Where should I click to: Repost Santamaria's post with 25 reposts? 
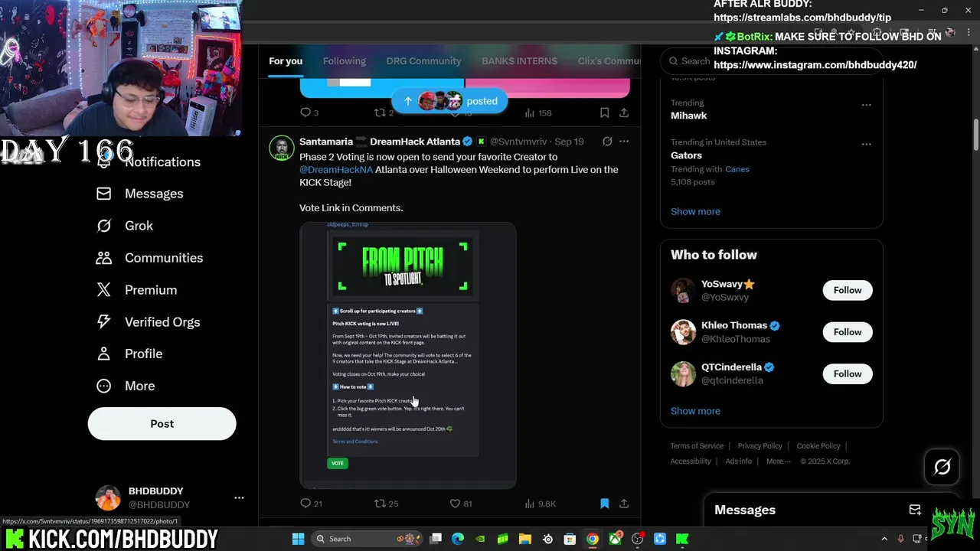tap(386, 504)
